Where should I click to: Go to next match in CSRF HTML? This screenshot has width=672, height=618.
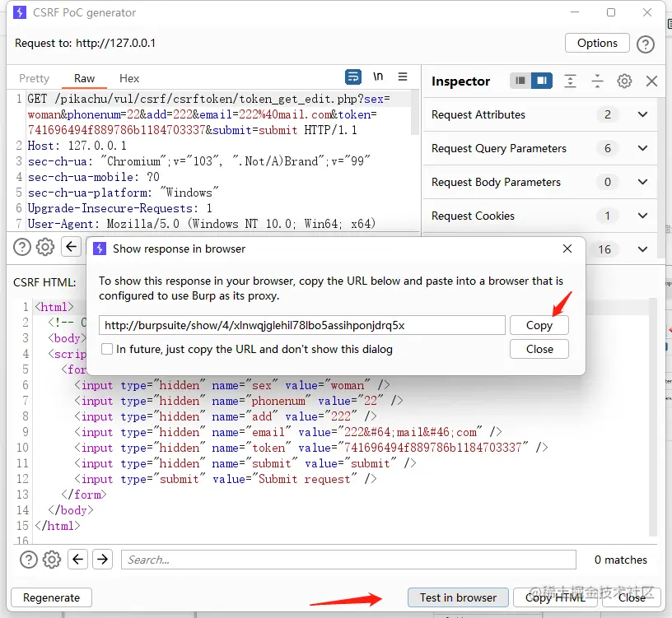[x=102, y=560]
